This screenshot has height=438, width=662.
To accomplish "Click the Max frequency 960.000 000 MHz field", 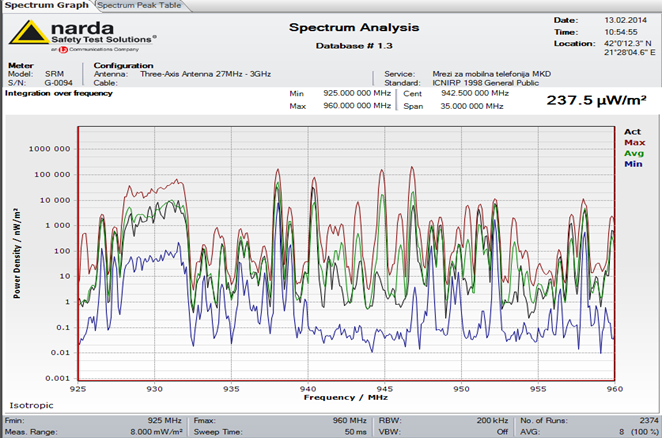I will point(357,103).
